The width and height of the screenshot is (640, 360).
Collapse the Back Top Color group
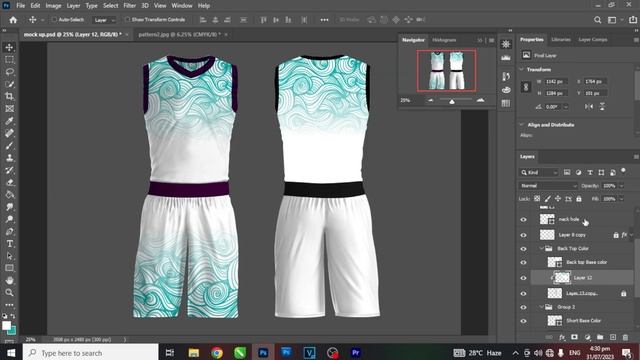pyautogui.click(x=542, y=249)
